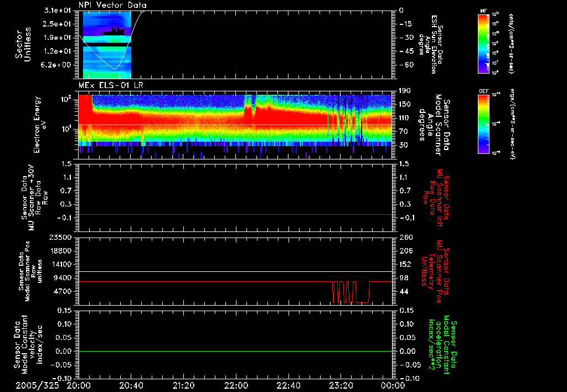The image size is (567, 392).
Task: Click the DEF color scale bar
Action: coord(483,124)
